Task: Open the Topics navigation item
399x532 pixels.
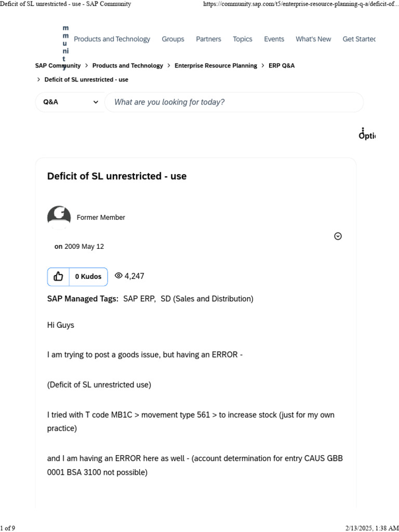Action: tap(242, 39)
